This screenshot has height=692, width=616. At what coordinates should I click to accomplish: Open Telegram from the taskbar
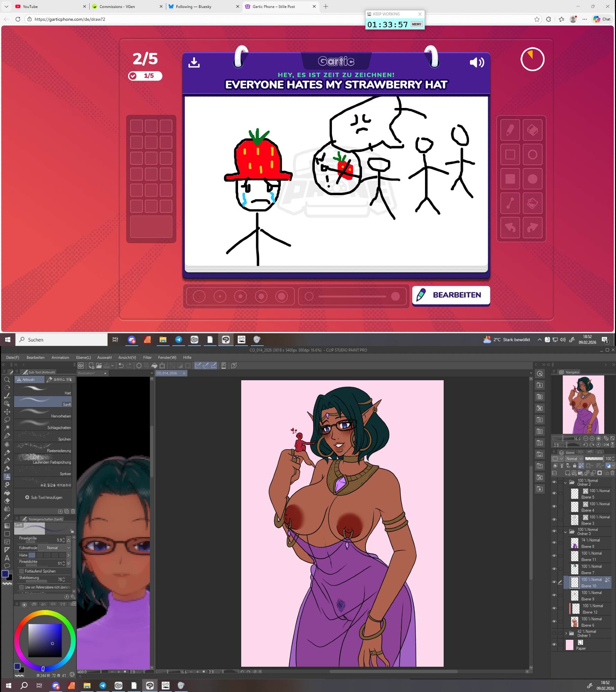coord(179,340)
